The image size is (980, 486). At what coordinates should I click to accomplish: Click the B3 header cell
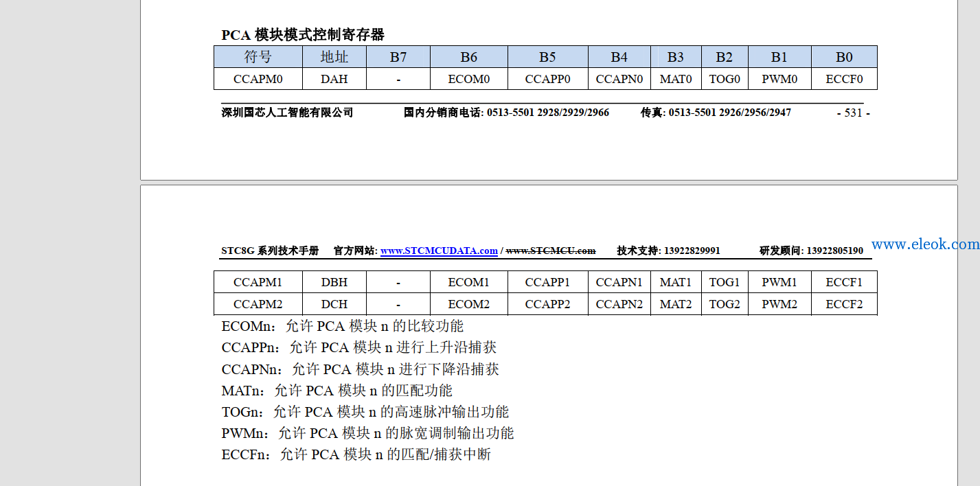tap(676, 57)
